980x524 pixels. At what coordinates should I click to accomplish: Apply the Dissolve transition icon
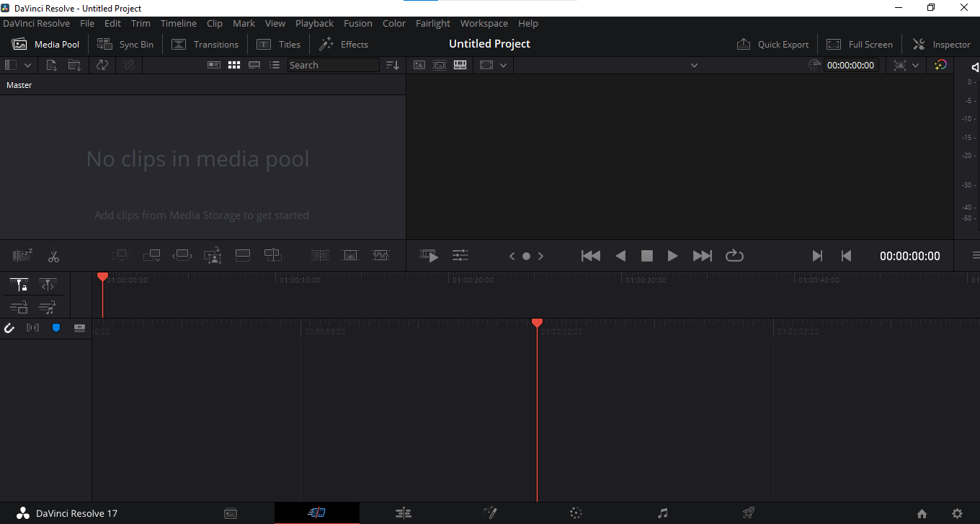pos(350,255)
